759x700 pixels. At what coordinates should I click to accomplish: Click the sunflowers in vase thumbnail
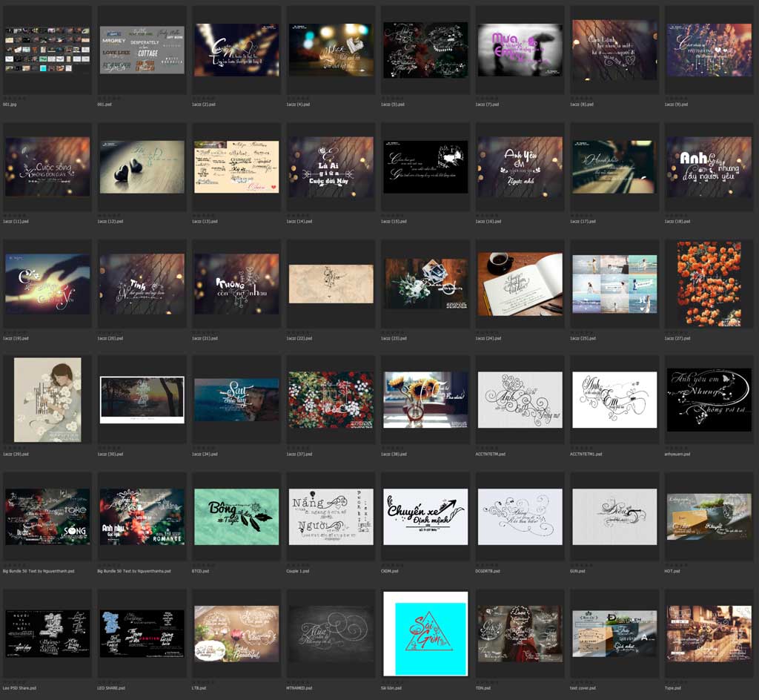(x=425, y=400)
